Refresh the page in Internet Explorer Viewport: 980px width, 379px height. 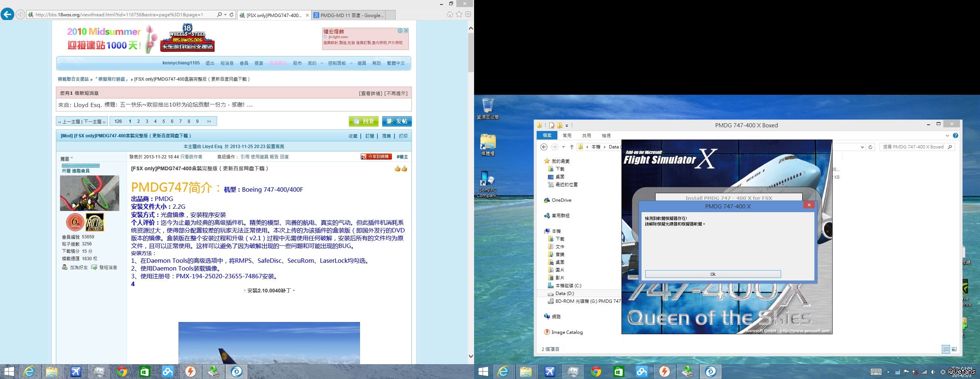click(x=231, y=15)
